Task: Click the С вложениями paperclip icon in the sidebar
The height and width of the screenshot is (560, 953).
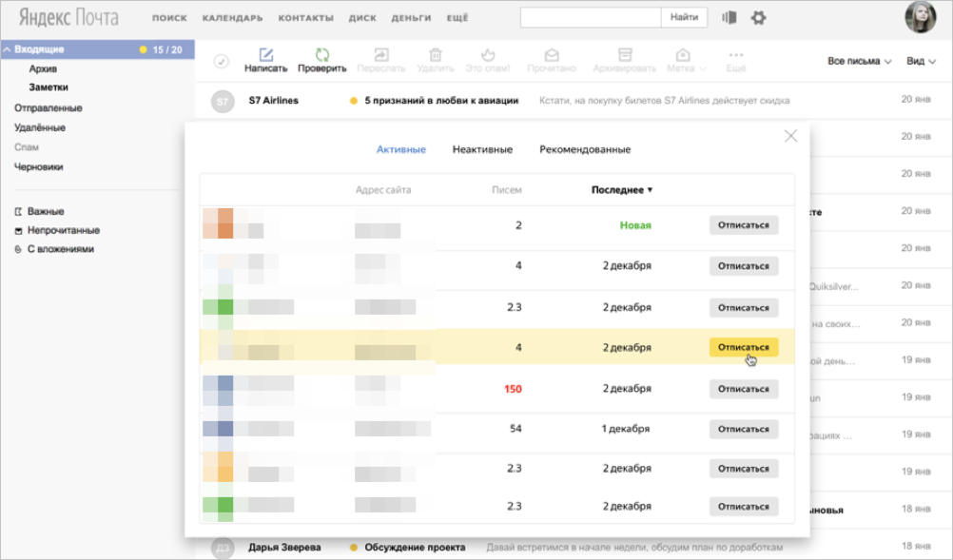Action: (18, 249)
